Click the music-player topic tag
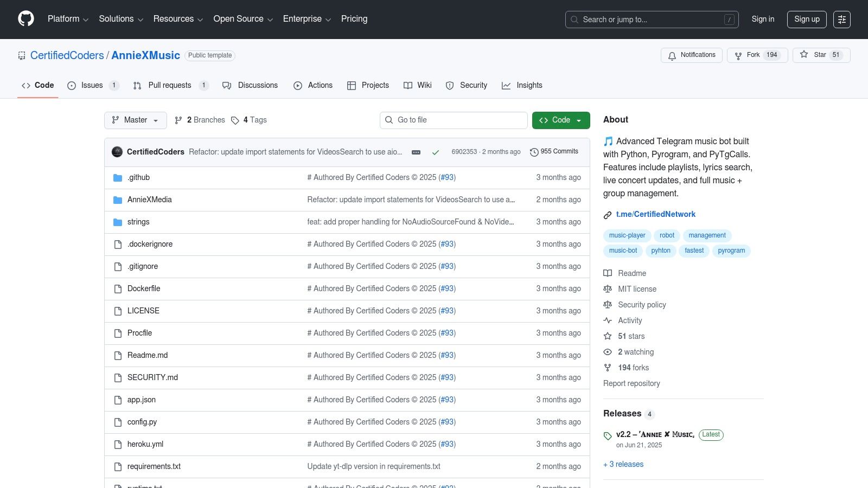The height and width of the screenshot is (488, 868). pos(627,235)
